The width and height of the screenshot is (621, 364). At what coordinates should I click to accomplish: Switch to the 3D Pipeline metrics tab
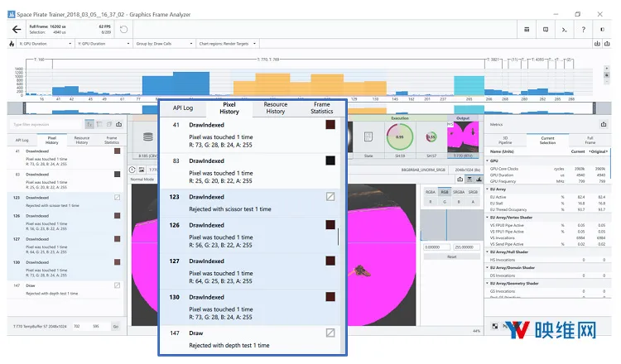(x=505, y=140)
